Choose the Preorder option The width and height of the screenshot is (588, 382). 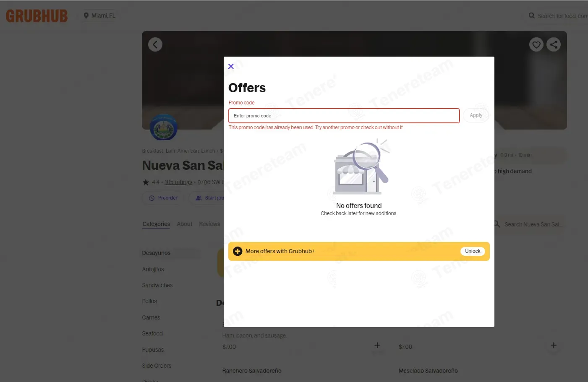click(x=164, y=198)
